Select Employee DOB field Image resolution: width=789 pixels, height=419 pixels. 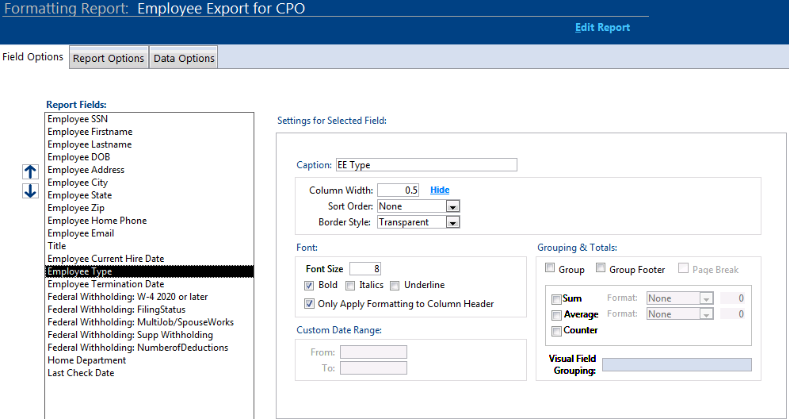pos(149,157)
